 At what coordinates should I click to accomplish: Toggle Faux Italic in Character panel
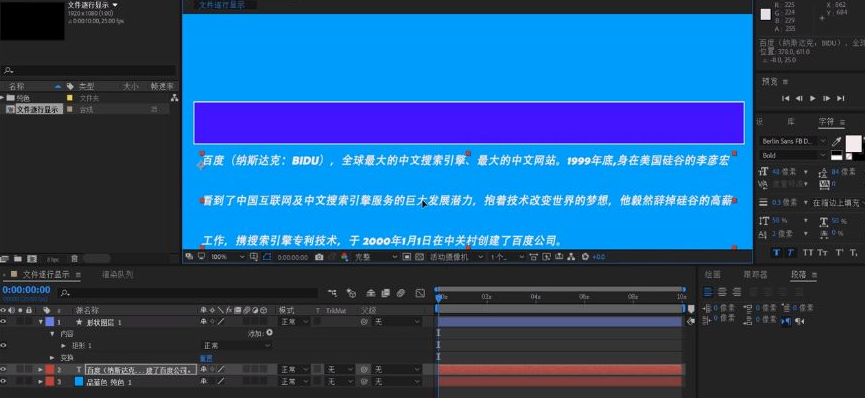click(x=791, y=252)
